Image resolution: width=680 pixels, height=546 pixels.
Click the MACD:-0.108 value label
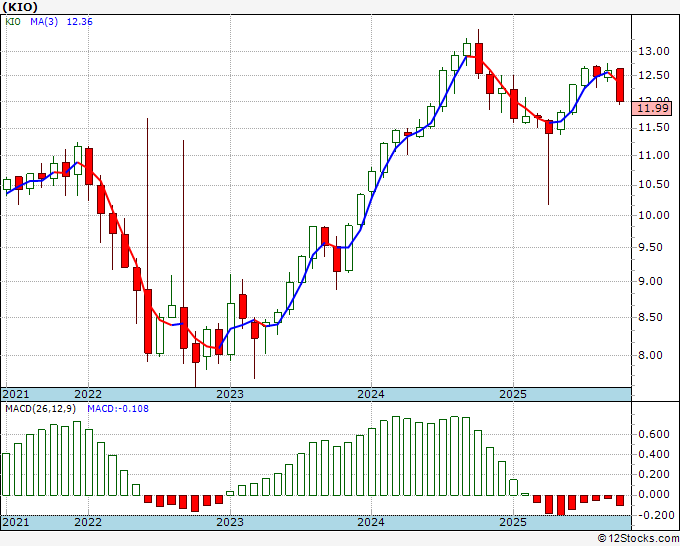pyautogui.click(x=118, y=409)
